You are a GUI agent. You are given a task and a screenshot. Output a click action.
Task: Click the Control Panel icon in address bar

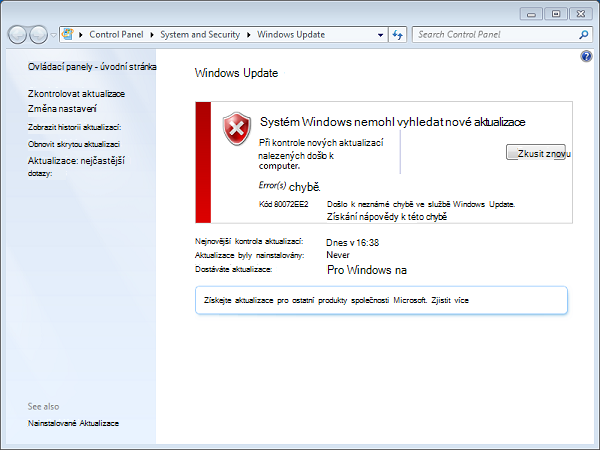[x=68, y=34]
